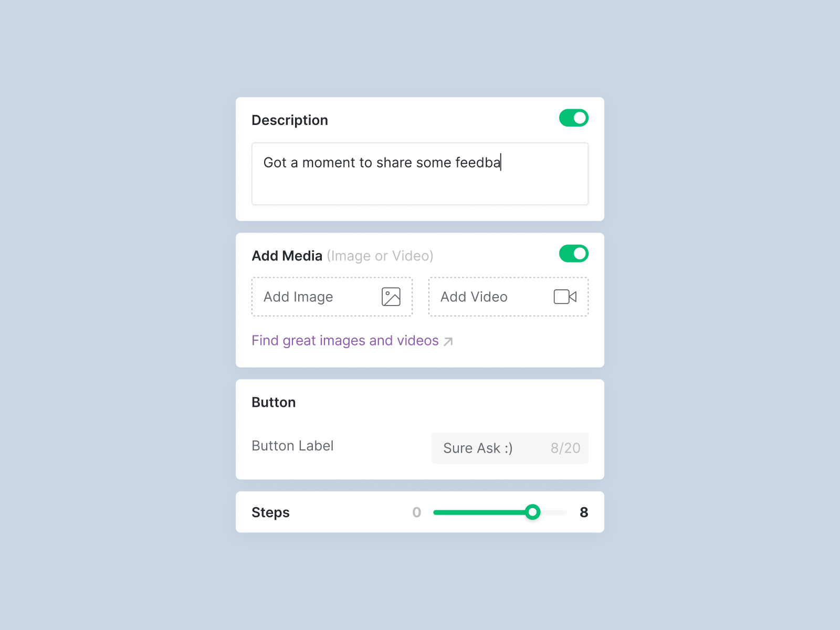Screen dimensions: 840x630
Task: Click the Steps maximum value 8
Action: pos(583,512)
